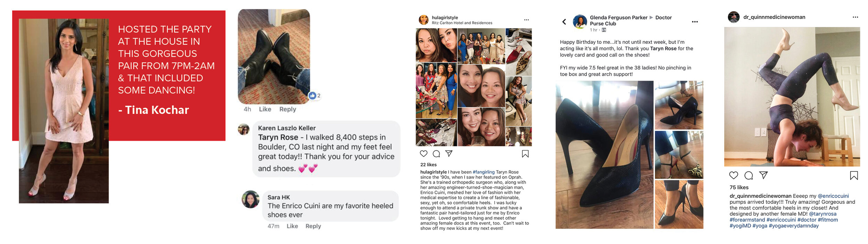
Task: Save the dr_quinnmedicinewoman post with bookmark icon
Action: point(854,176)
